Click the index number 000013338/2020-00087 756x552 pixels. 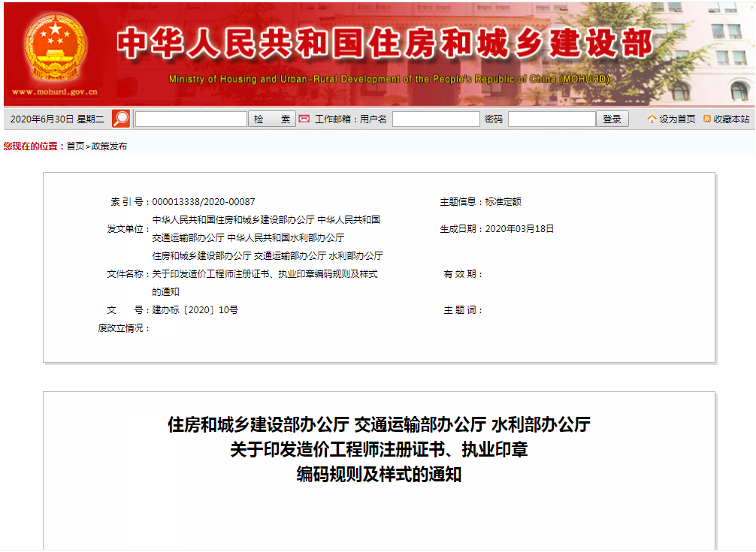point(204,202)
